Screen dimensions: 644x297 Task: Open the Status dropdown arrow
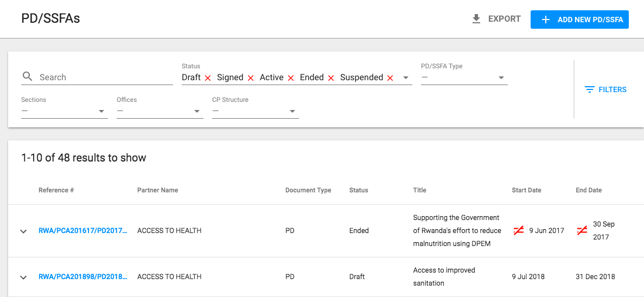[406, 78]
